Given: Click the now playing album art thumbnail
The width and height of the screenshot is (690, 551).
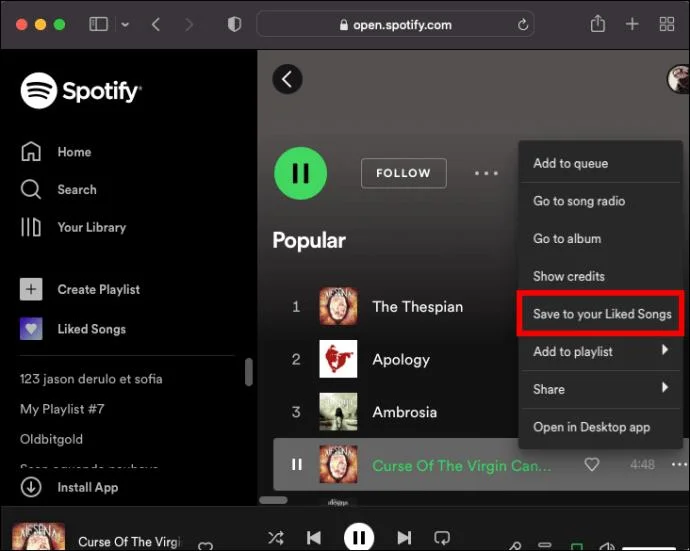Looking at the screenshot, I should (x=39, y=536).
